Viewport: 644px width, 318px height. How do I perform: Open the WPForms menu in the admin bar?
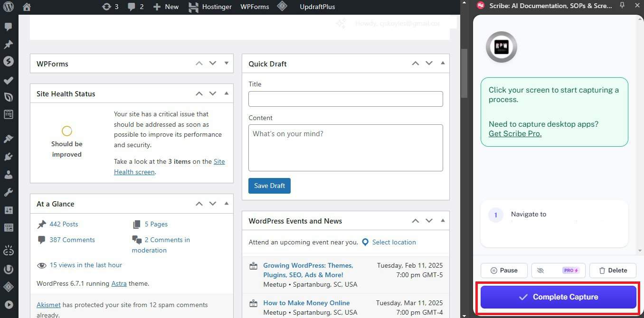[x=255, y=7]
